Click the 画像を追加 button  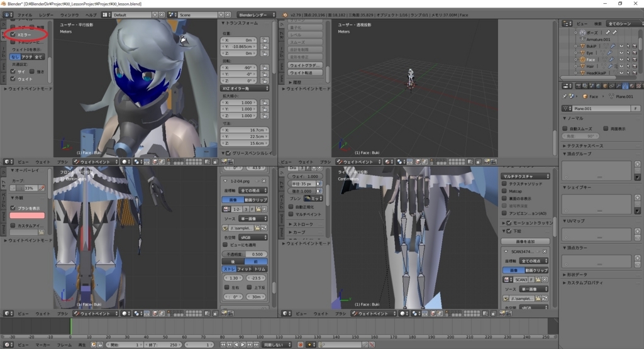click(x=525, y=241)
